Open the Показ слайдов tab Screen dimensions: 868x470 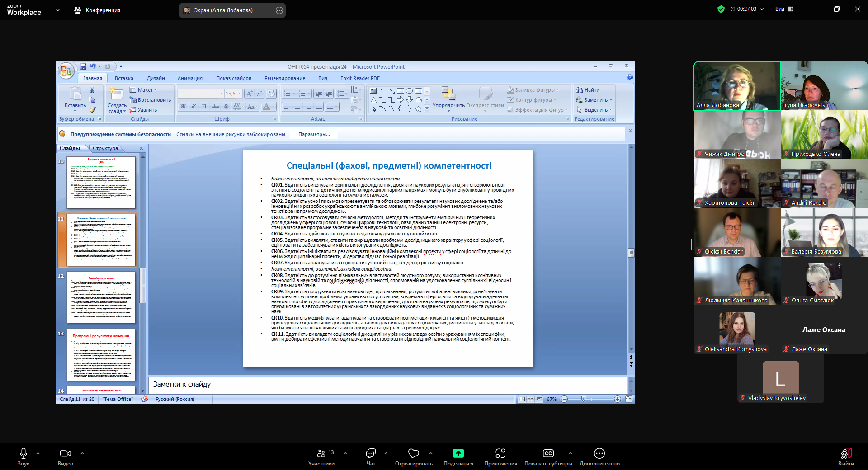pos(233,78)
